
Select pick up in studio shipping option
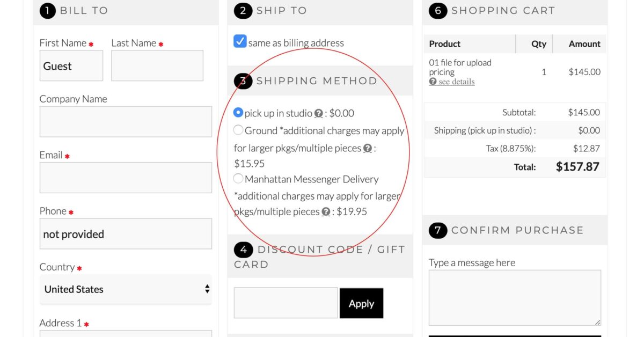[x=238, y=113]
